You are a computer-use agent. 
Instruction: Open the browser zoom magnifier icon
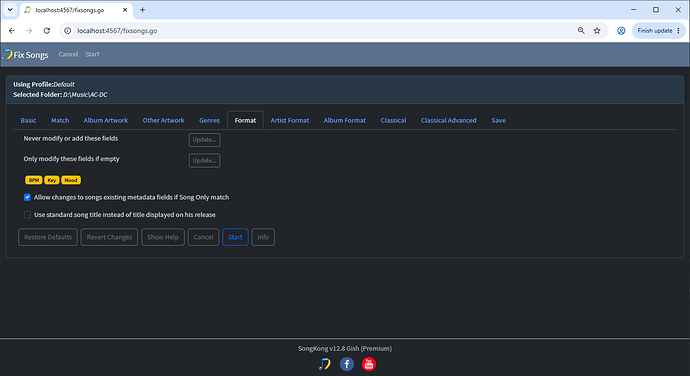[581, 31]
